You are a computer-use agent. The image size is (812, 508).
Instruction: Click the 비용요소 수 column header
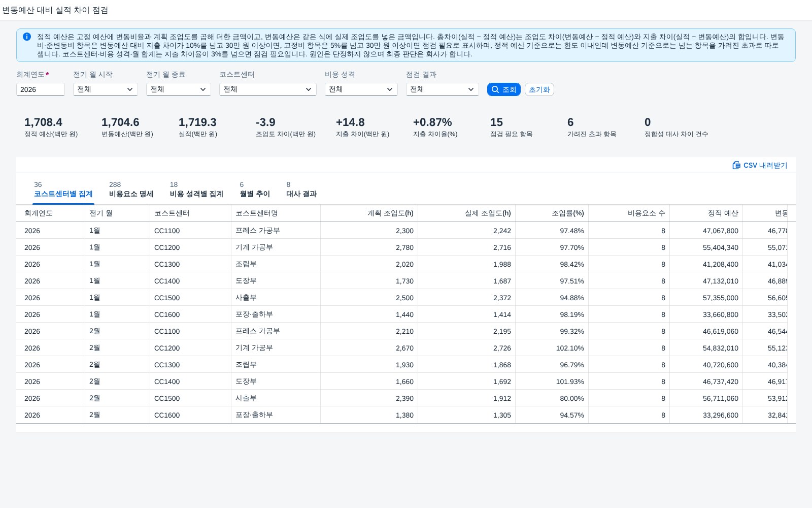[x=629, y=213]
